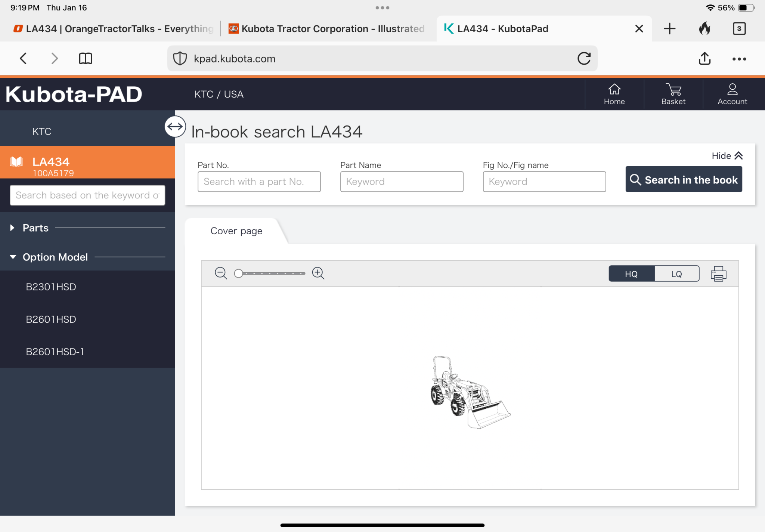This screenshot has width=765, height=532.
Task: Go back with the browser back arrow
Action: tap(23, 58)
